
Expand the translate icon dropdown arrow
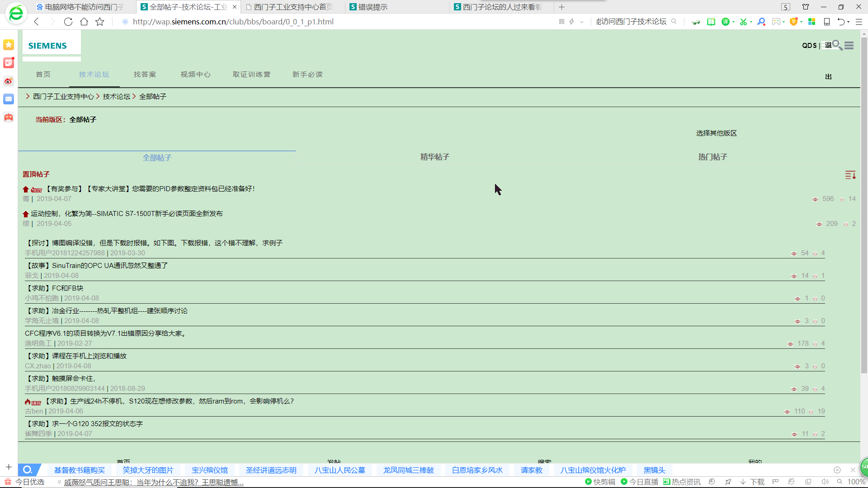(x=733, y=22)
